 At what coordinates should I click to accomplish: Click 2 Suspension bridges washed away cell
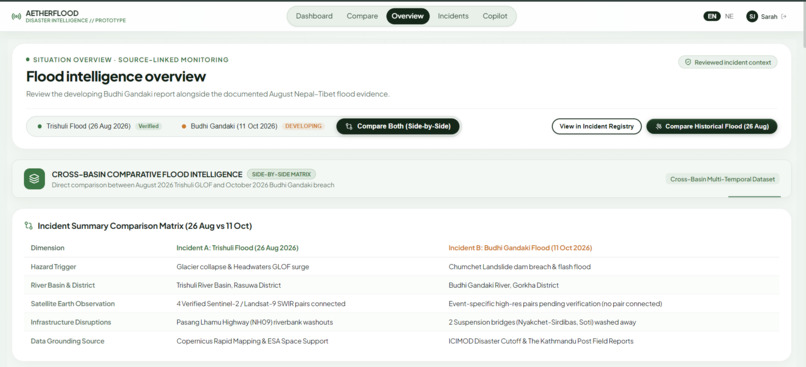point(542,322)
